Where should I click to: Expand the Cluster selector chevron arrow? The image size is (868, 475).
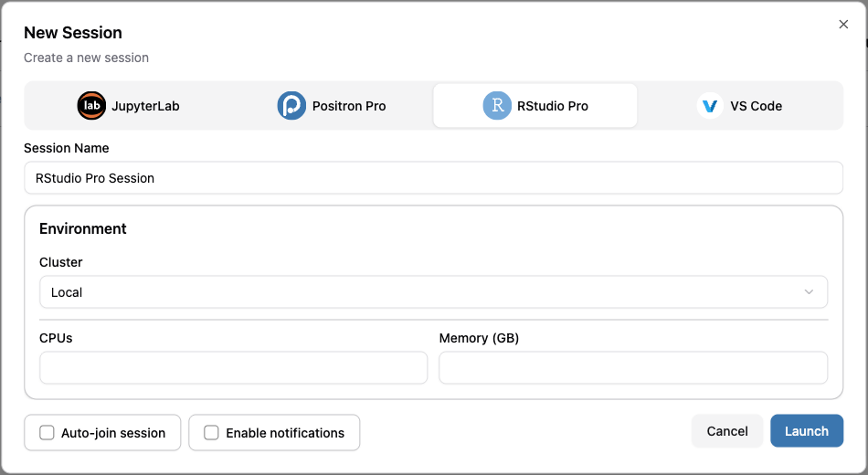[x=809, y=292]
